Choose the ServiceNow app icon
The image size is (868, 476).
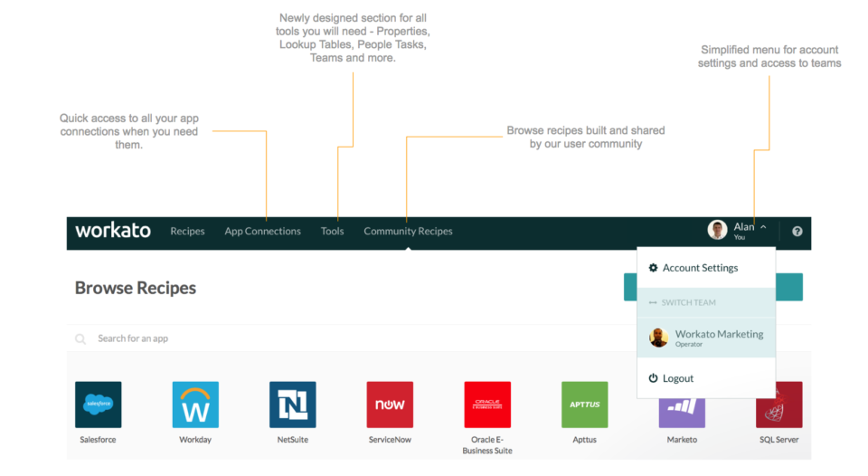[390, 405]
